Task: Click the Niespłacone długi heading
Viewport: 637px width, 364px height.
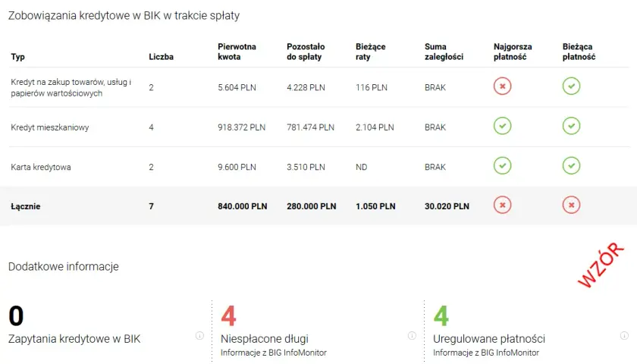Action: coord(265,339)
